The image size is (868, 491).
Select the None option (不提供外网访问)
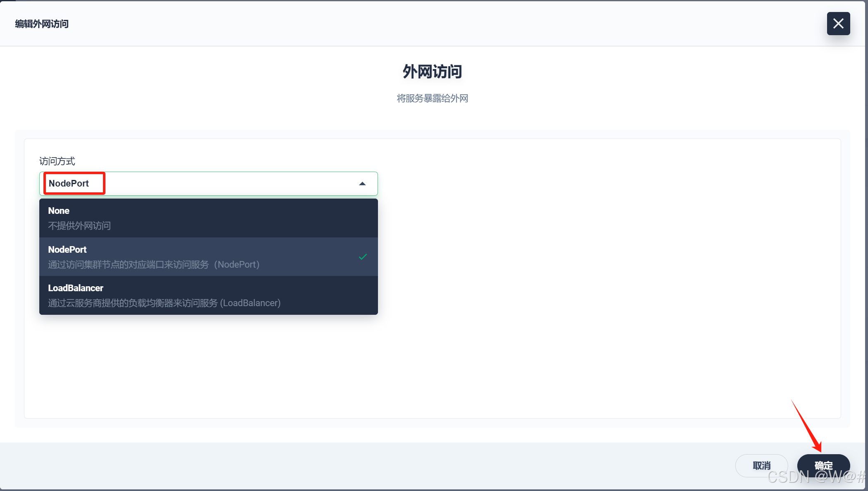tap(208, 218)
